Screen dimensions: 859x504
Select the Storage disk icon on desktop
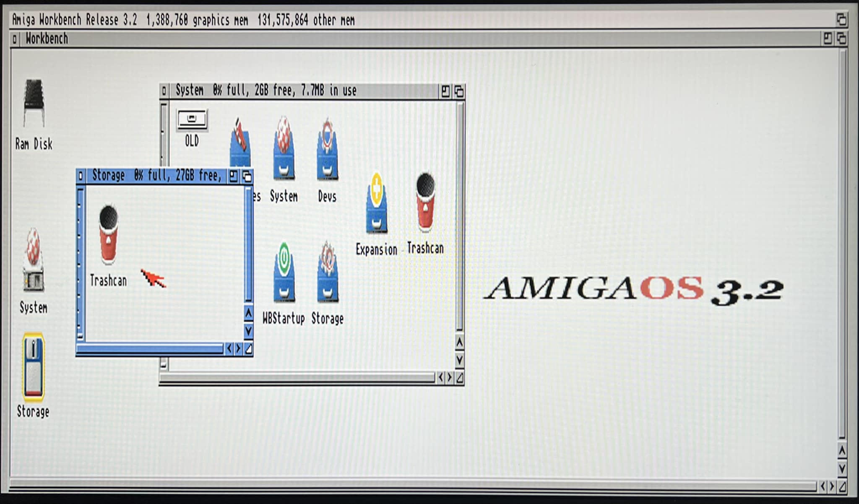click(33, 367)
